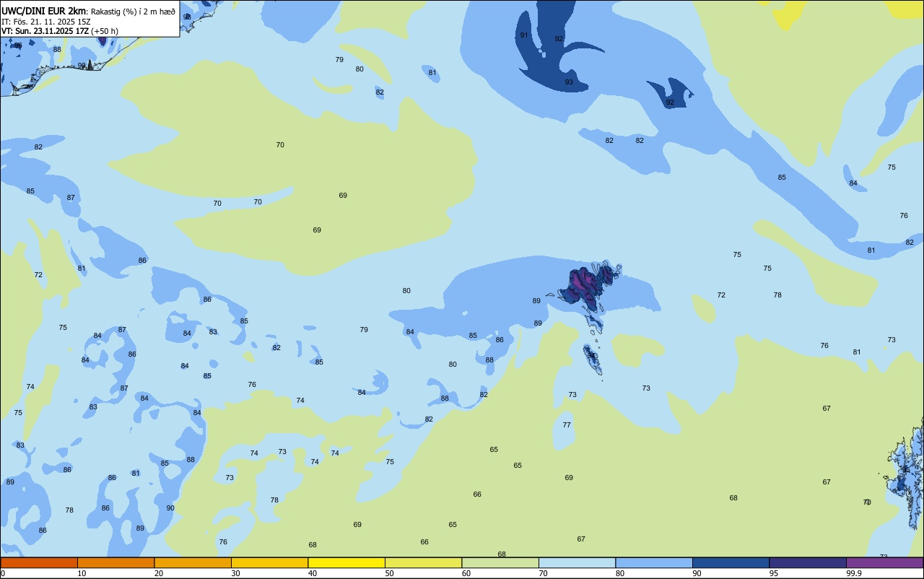The height and width of the screenshot is (579, 924).
Task: Click the '10' tick label on the color scale
Action: pos(82,573)
